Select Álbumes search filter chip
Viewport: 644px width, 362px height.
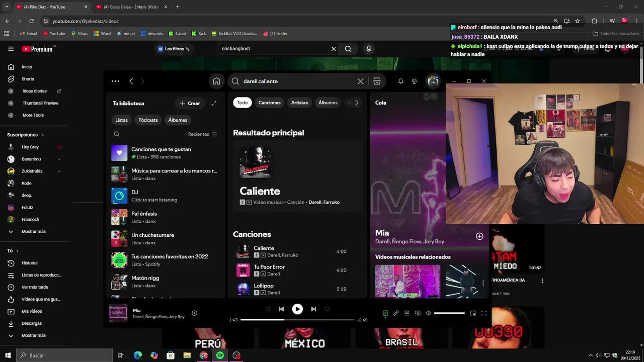point(328,103)
